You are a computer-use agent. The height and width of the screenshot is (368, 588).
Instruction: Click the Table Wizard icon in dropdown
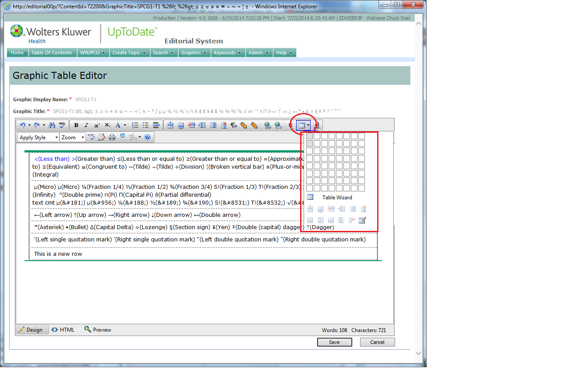310,197
